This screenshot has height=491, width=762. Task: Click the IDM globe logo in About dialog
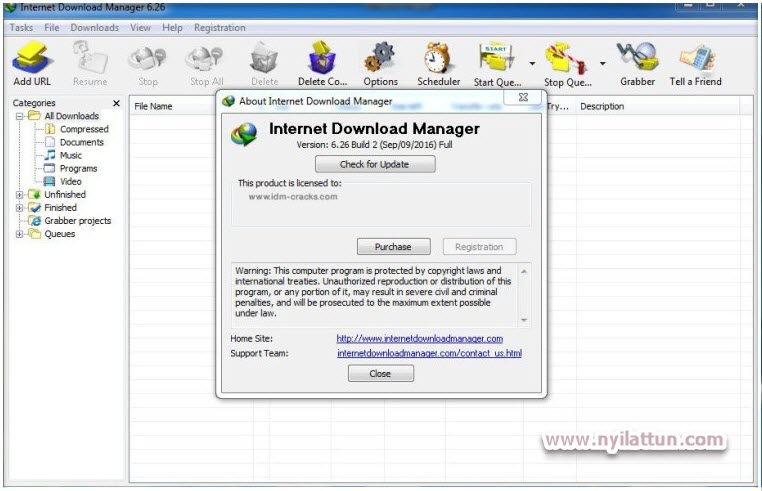[x=244, y=135]
